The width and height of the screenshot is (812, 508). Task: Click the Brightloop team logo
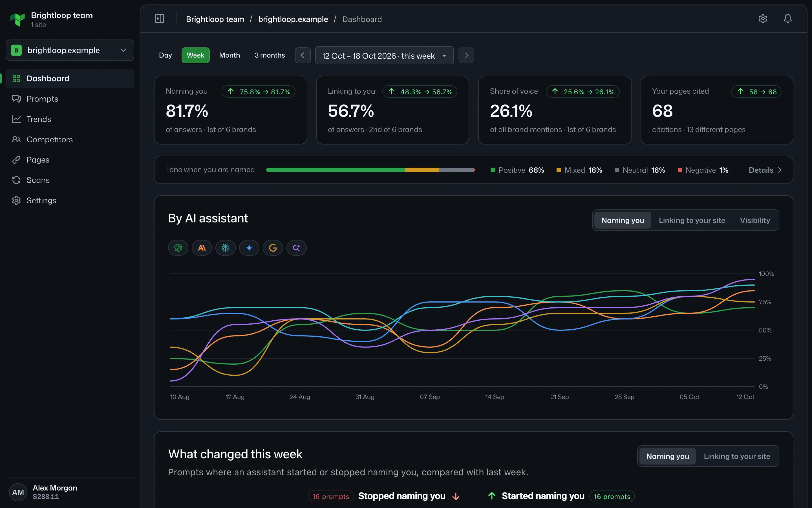(17, 19)
